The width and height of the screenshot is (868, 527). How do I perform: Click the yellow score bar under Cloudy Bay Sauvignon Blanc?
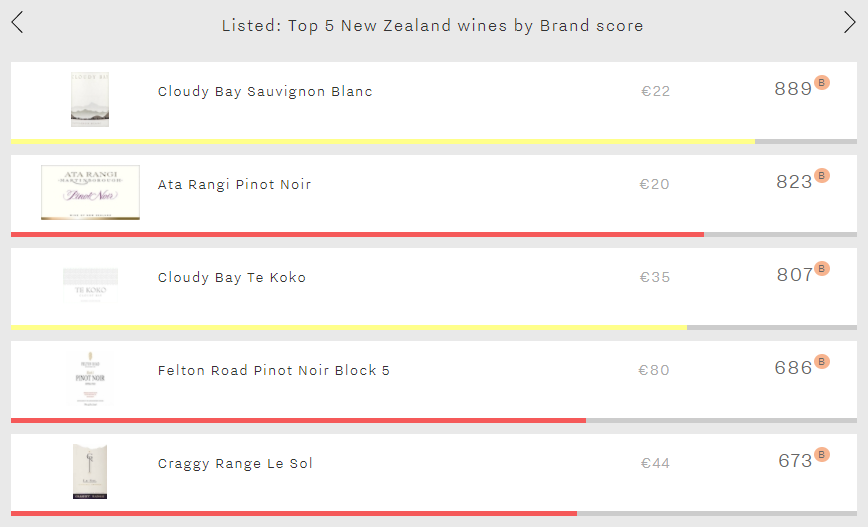[383, 142]
